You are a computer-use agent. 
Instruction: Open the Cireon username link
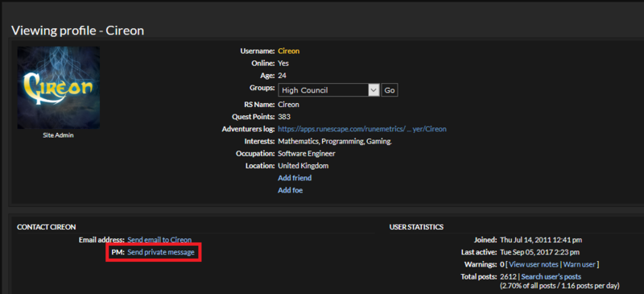click(289, 51)
